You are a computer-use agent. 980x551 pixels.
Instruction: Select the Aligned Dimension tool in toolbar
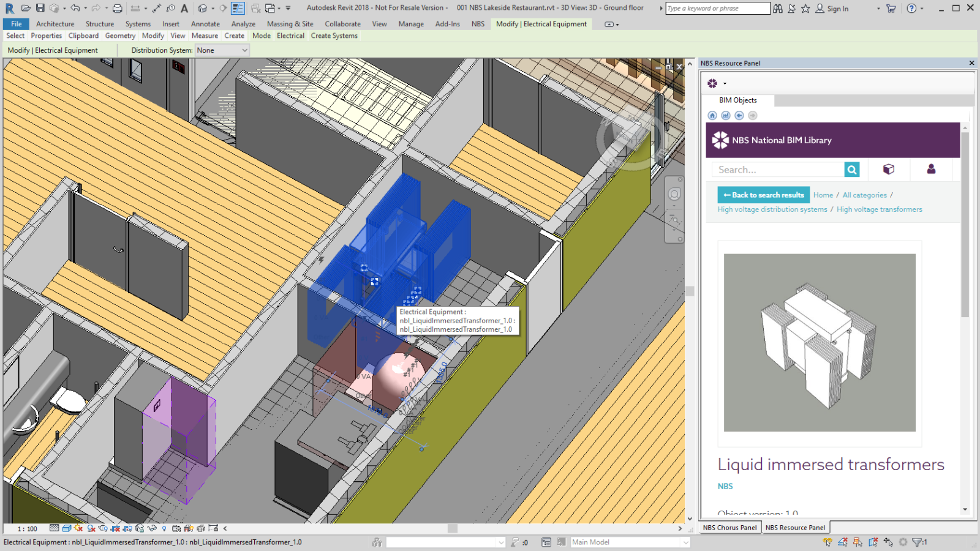157,8
